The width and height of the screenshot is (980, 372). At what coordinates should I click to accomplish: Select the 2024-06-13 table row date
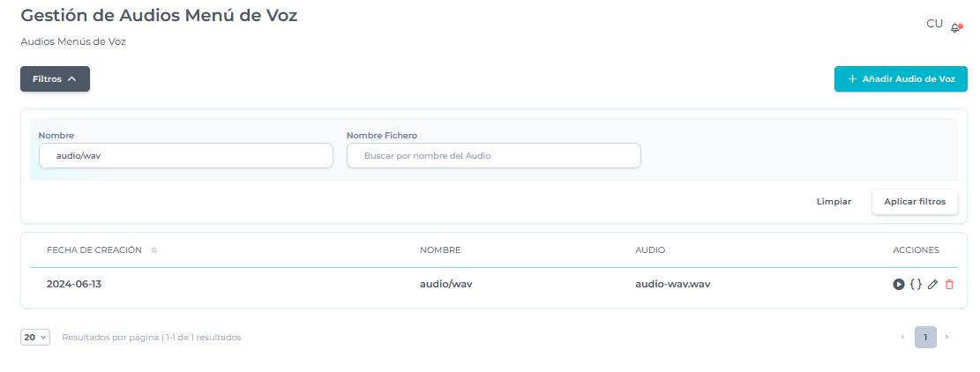74,284
